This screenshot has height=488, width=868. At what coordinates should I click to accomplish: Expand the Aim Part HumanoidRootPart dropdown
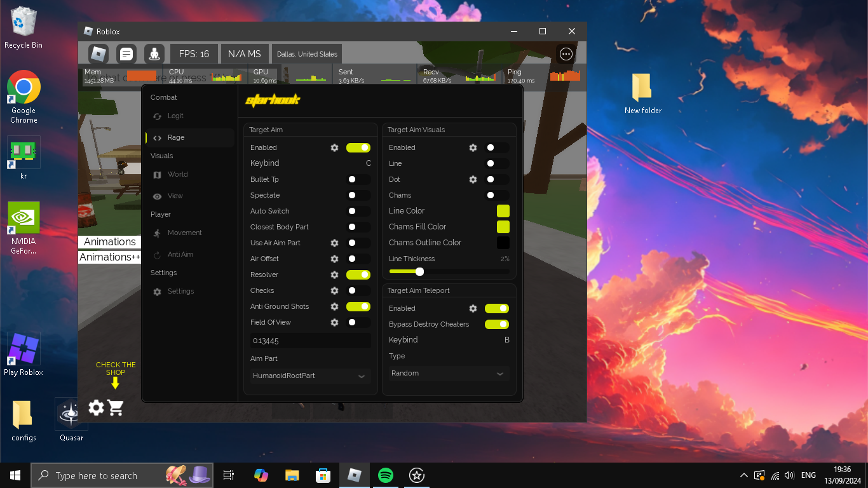coord(310,376)
